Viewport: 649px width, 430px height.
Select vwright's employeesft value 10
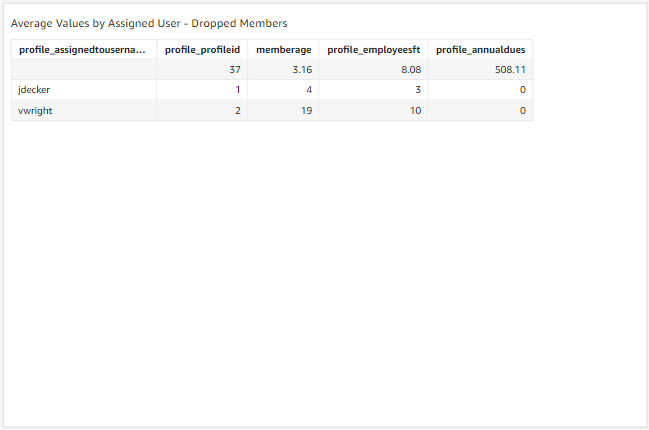click(373, 111)
